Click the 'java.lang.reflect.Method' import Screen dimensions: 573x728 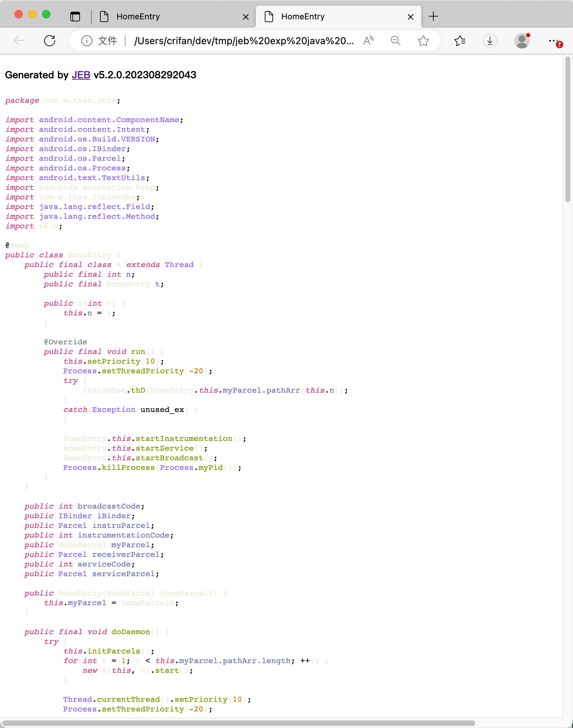(97, 216)
